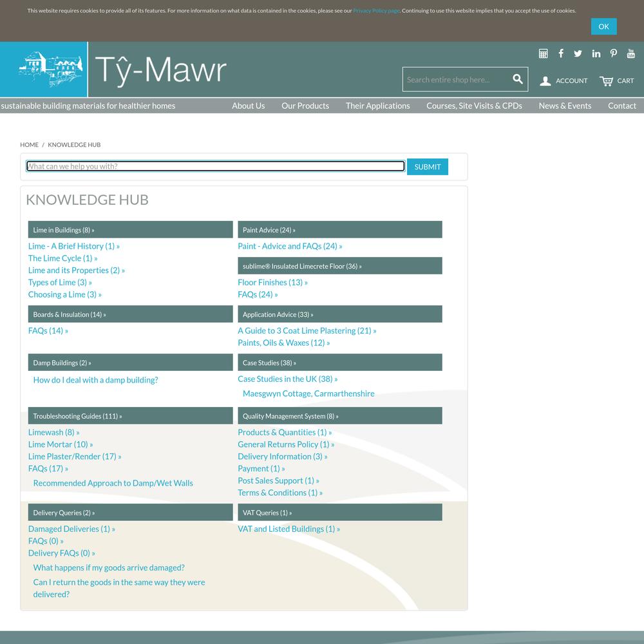Open the Our Products menu
644x644 pixels.
[305, 106]
